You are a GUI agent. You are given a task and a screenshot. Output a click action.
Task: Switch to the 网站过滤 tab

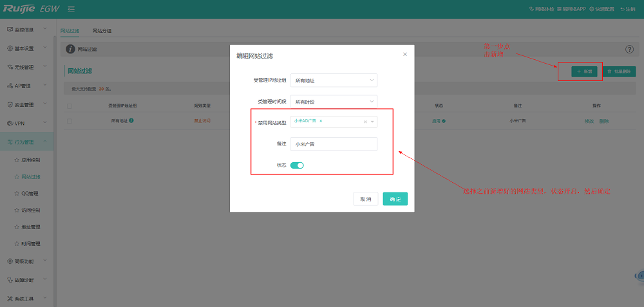[70, 31]
